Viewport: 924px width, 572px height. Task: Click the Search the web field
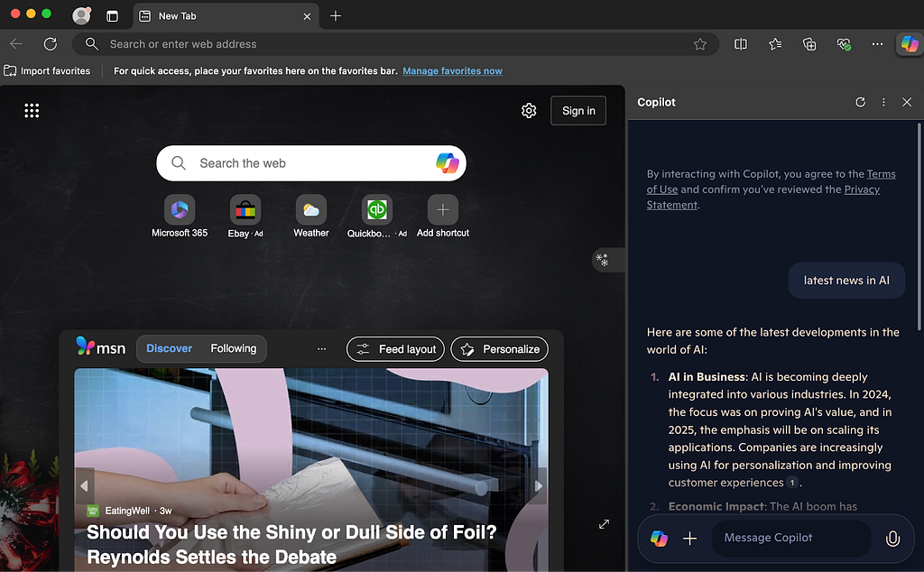pos(311,163)
